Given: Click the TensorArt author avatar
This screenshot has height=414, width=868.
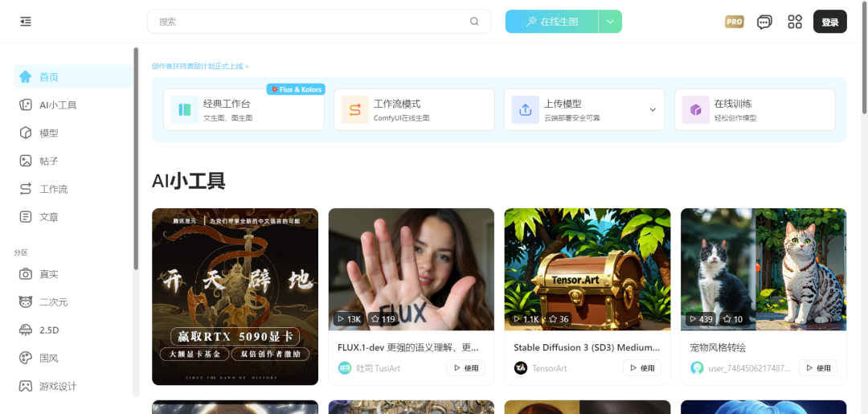Looking at the screenshot, I should pyautogui.click(x=520, y=368).
